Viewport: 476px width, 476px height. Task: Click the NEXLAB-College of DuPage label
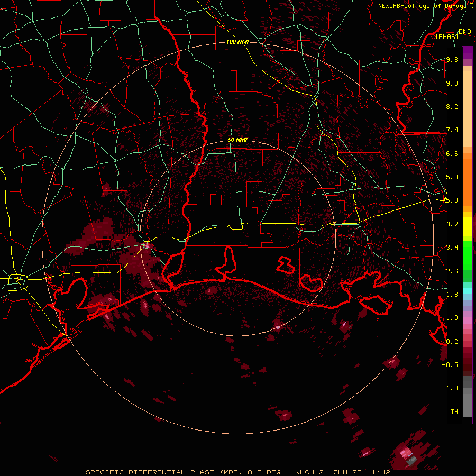424,6
